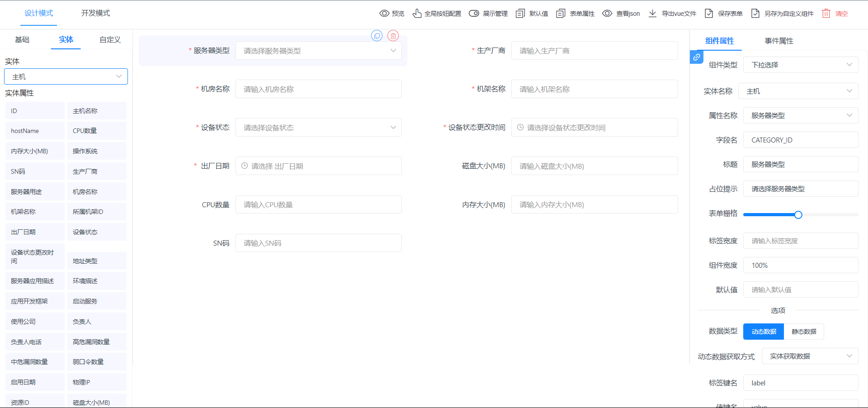Click the 预览 eye icon
Viewport: 868px width, 408px height.
pyautogui.click(x=384, y=14)
